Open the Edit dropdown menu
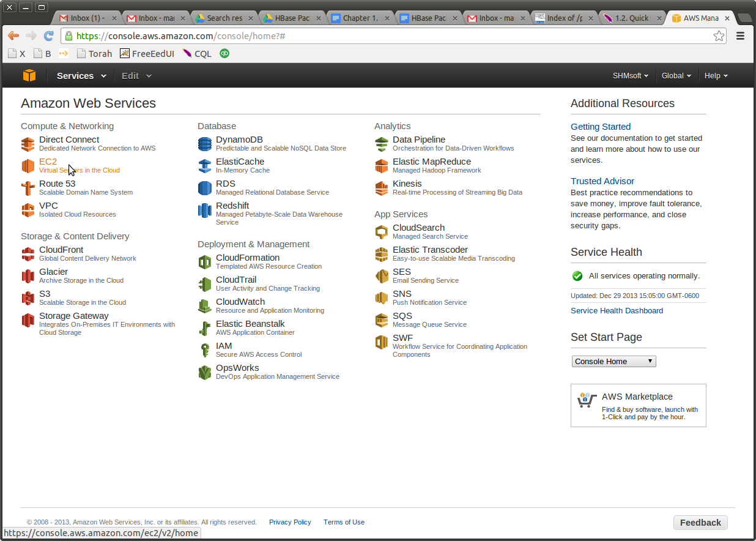 point(136,76)
